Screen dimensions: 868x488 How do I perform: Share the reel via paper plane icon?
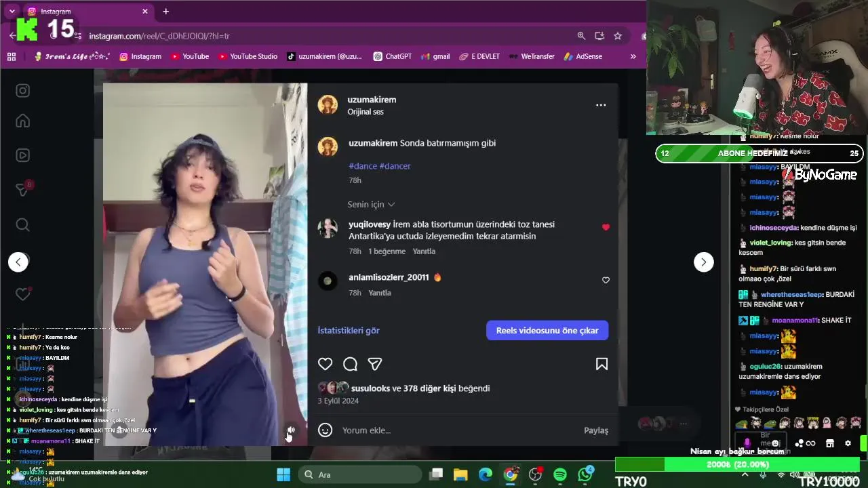(375, 364)
